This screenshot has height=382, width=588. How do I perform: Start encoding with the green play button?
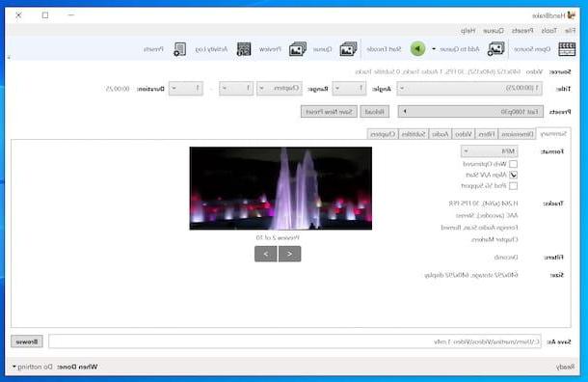tap(417, 49)
